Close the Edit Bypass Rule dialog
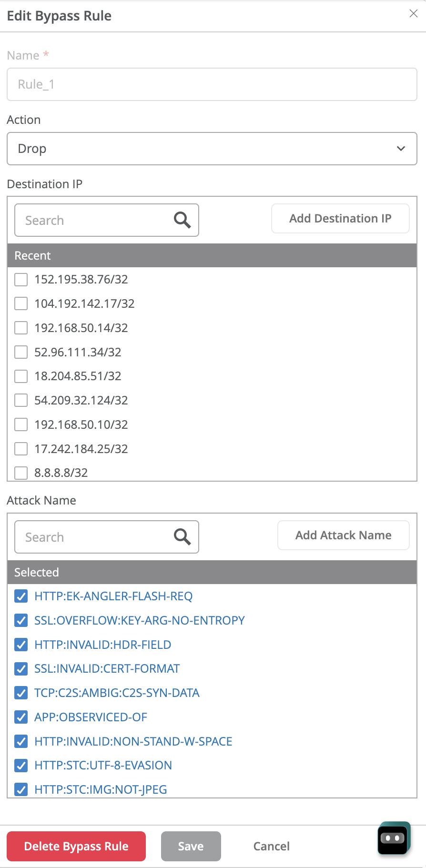The width and height of the screenshot is (426, 868). [413, 14]
